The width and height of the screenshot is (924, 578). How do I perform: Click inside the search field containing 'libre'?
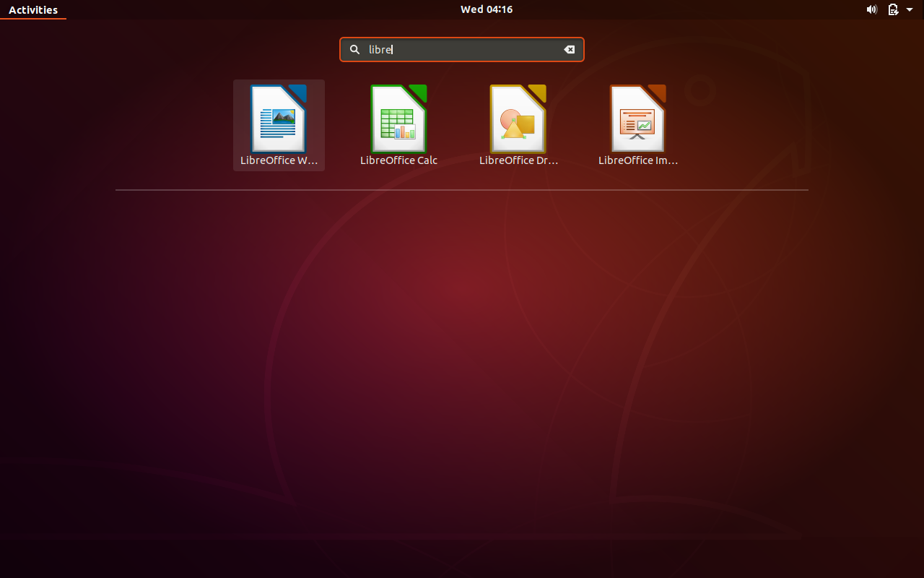[x=462, y=50]
